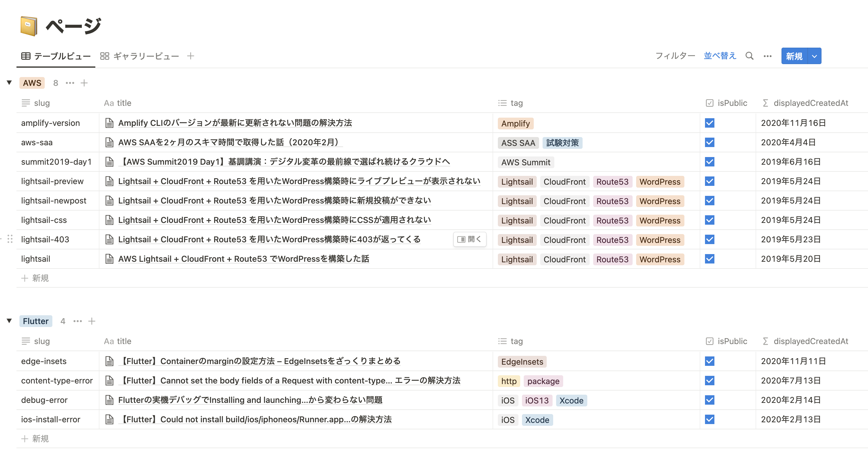The image size is (868, 457).
Task: Add a page to AWS group
Action: point(84,83)
